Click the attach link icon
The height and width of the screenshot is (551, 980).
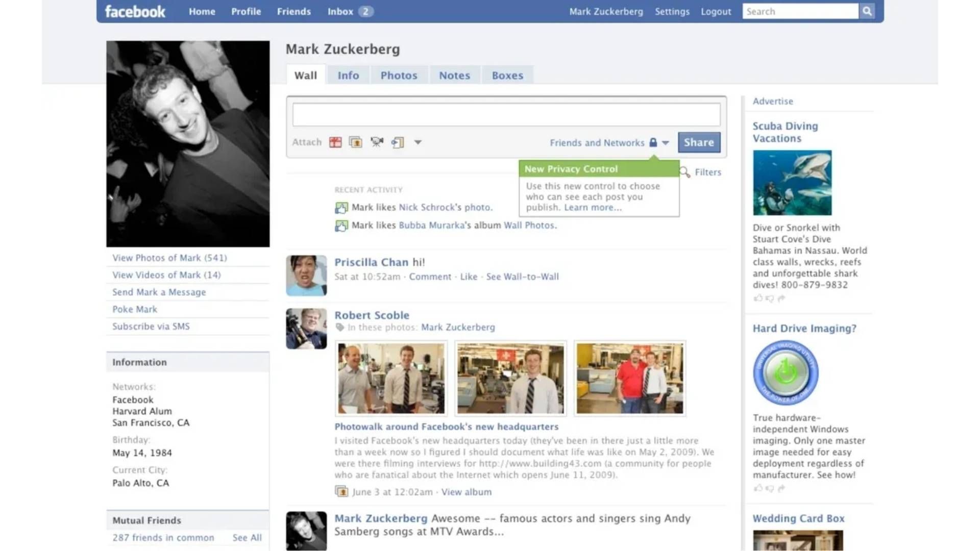(x=398, y=142)
